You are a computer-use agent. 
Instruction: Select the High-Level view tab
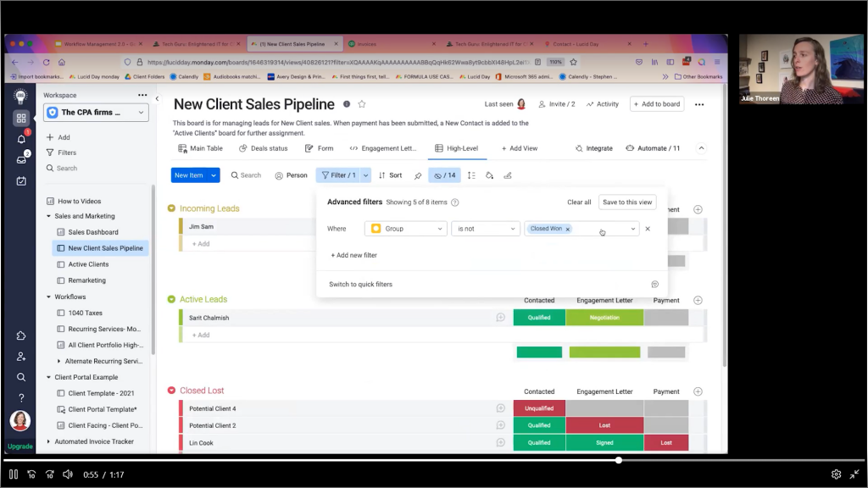click(457, 148)
